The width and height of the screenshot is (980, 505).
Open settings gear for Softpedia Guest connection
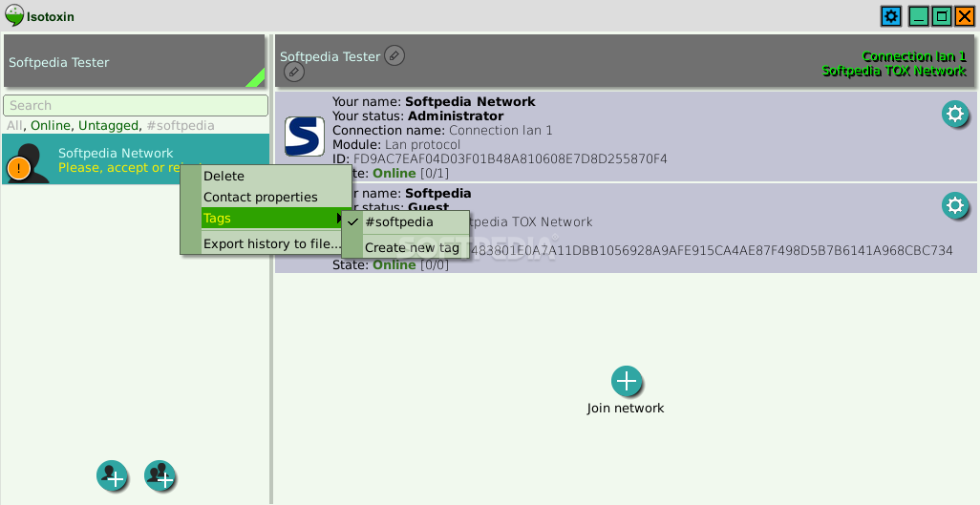tap(954, 205)
